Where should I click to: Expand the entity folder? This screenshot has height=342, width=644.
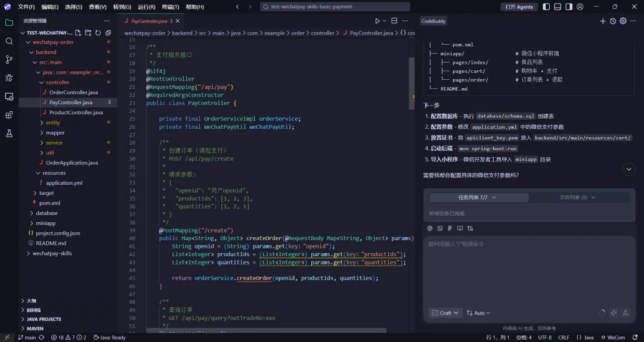pos(52,123)
